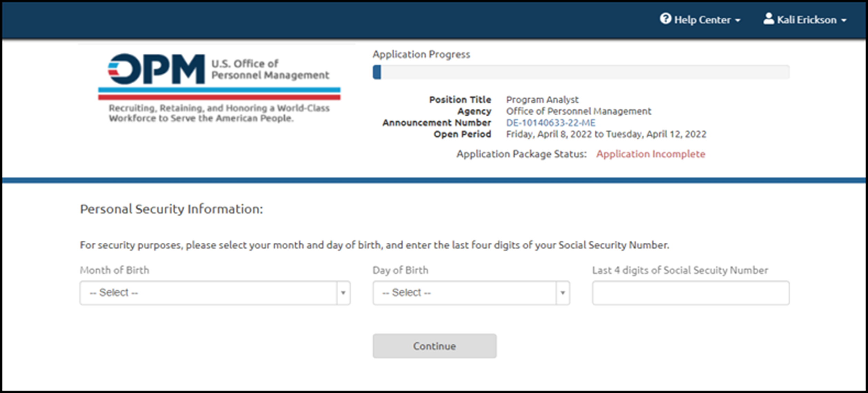The image size is (868, 393).
Task: Click the Application Progress bar
Action: pyautogui.click(x=581, y=72)
